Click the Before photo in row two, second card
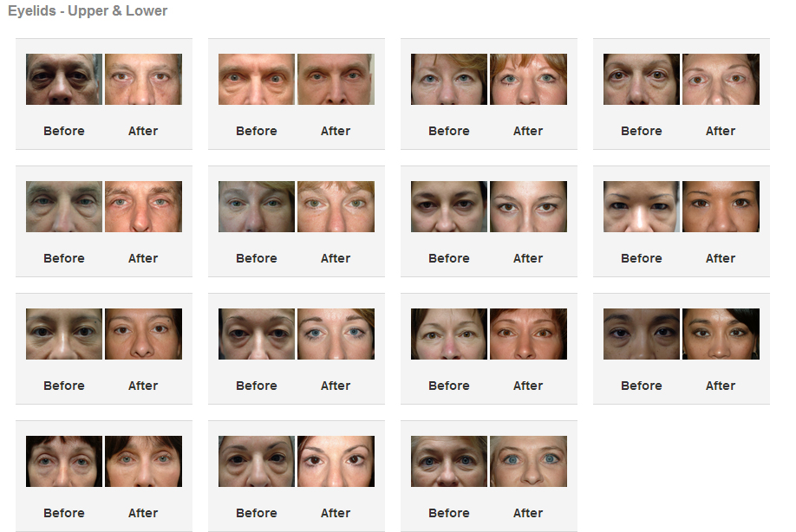 pyautogui.click(x=257, y=206)
